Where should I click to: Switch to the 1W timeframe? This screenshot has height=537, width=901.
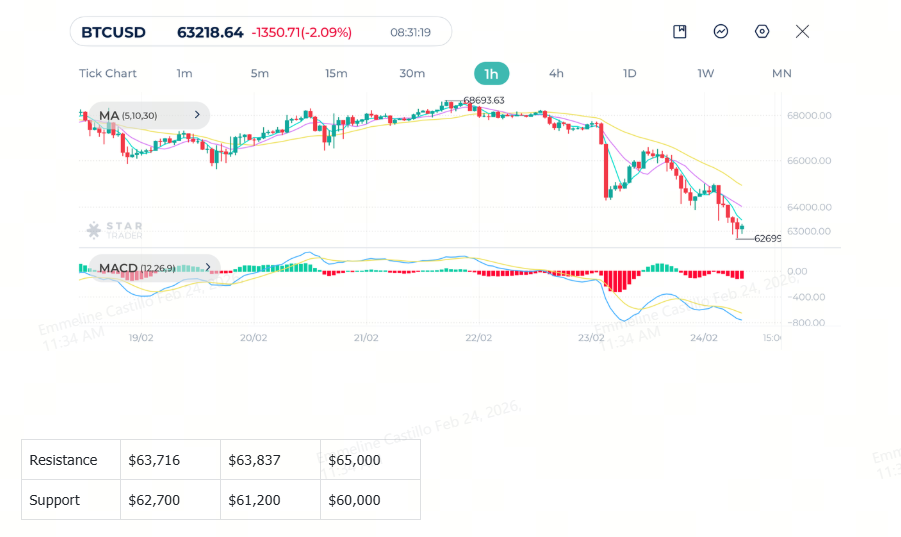[706, 74]
